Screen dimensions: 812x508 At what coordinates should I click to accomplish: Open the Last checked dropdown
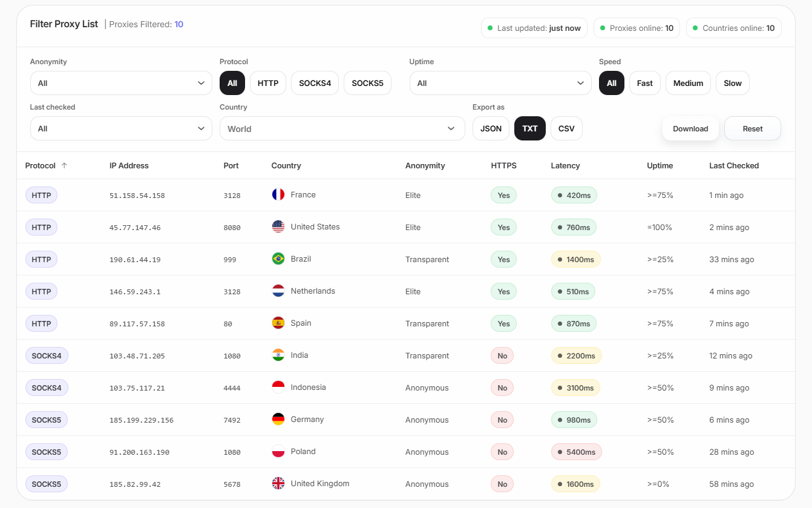[x=121, y=128]
